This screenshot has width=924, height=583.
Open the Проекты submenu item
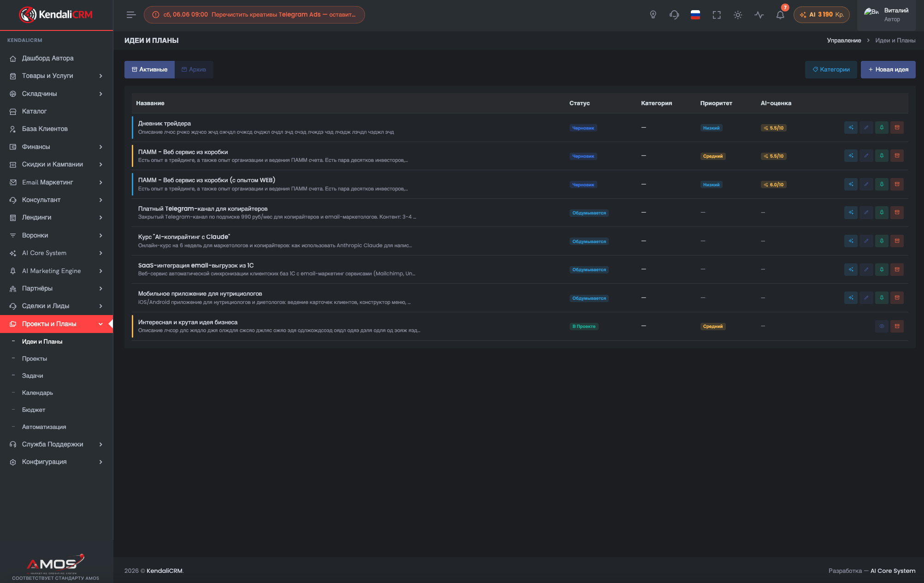[35, 358]
